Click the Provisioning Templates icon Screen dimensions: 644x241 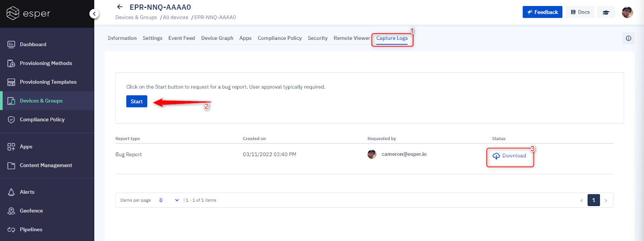[x=11, y=82]
